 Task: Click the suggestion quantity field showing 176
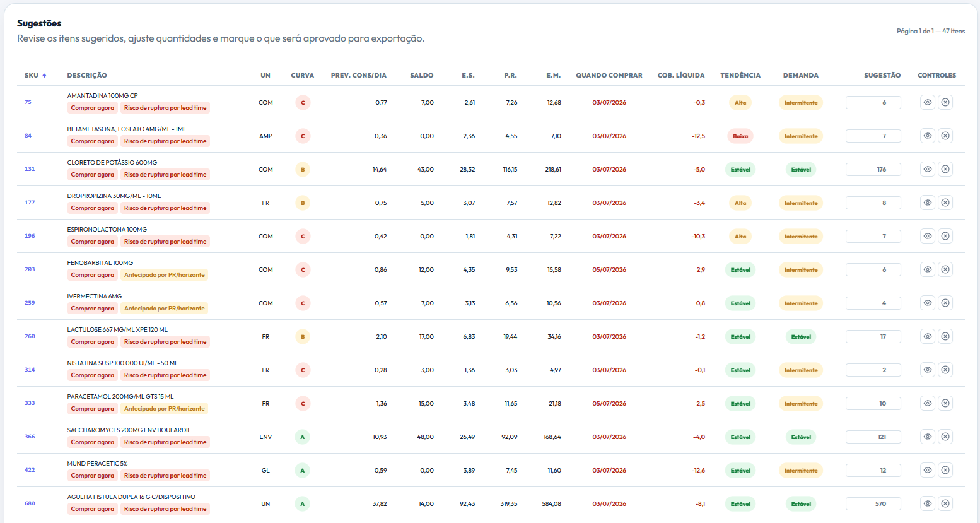(x=873, y=169)
